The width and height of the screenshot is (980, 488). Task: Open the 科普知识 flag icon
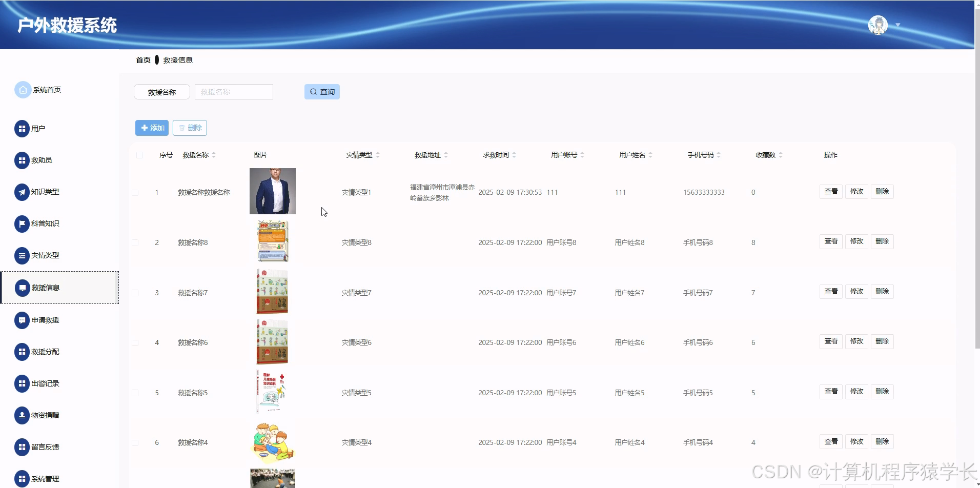(21, 223)
